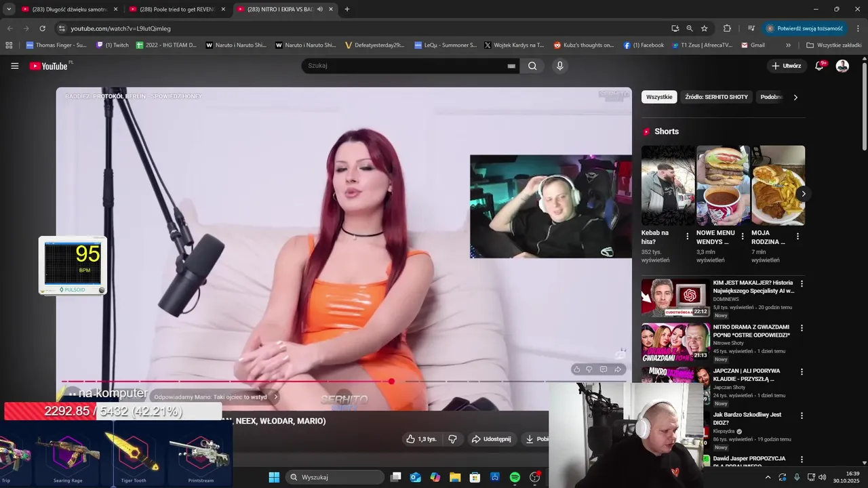Show next Shorts with right arrow

point(803,194)
